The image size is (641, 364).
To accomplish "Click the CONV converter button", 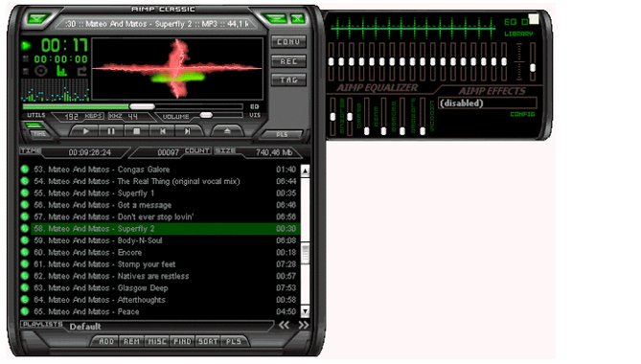I will 288,42.
